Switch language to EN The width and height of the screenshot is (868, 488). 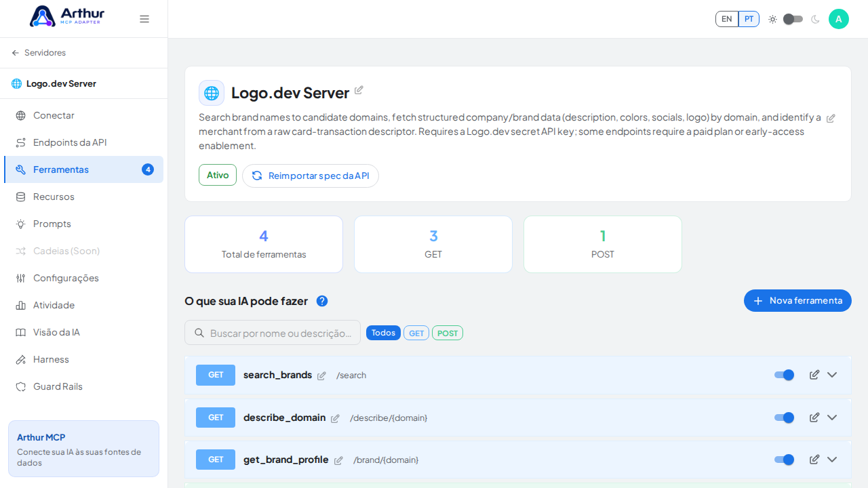[727, 19]
